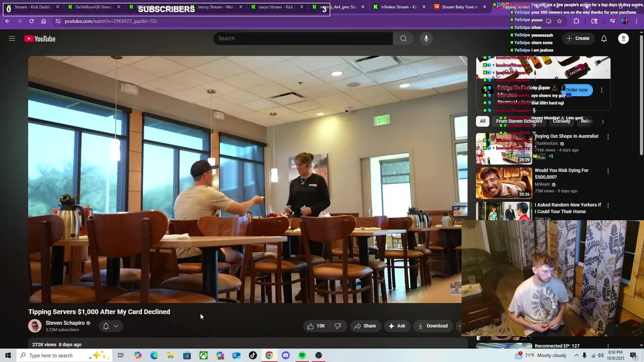Viewport: 644px width, 362px height.
Task: Open browser home page icon
Action: (x=44, y=21)
